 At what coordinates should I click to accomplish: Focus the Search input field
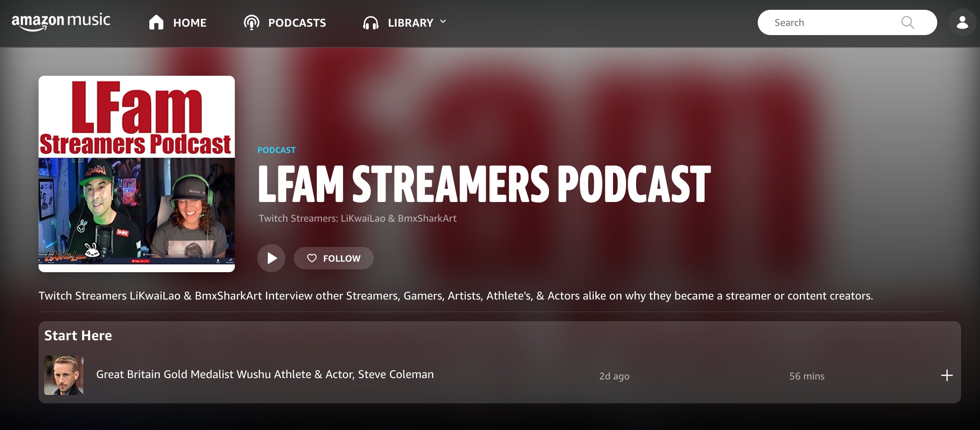(x=847, y=22)
